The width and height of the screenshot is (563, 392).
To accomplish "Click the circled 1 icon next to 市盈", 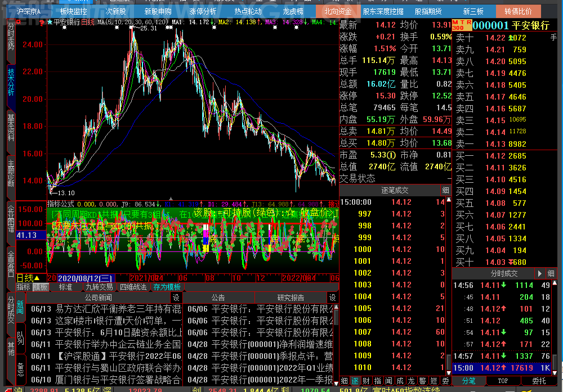I will (392, 155).
